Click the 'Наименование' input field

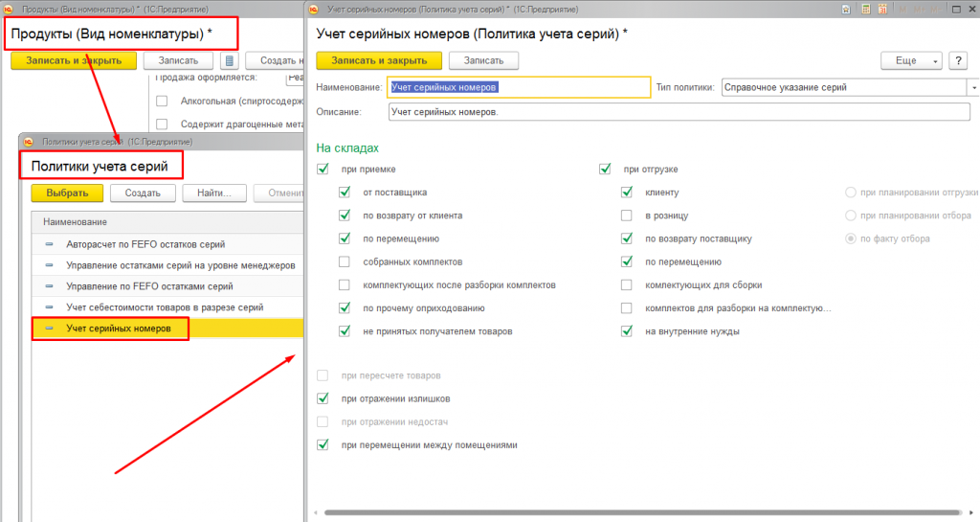(519, 87)
